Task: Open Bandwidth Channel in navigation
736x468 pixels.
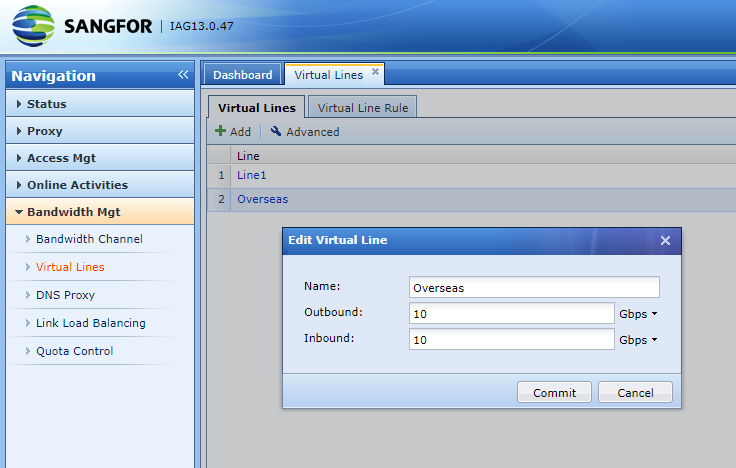Action: click(x=89, y=239)
